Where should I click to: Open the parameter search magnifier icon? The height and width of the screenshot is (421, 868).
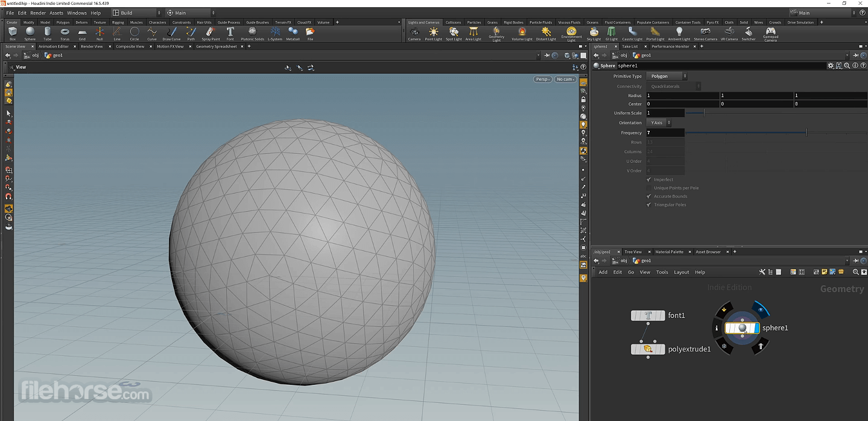click(846, 66)
